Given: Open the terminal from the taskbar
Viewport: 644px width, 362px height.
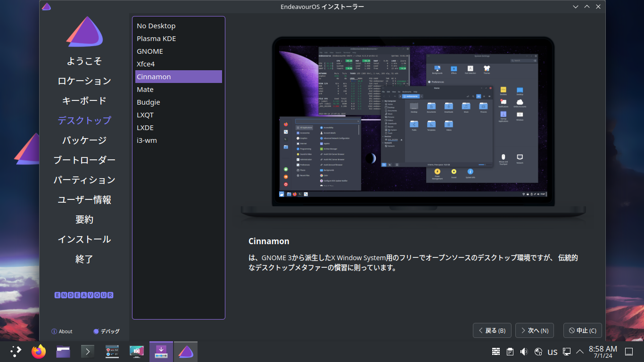Looking at the screenshot, I should [x=88, y=351].
